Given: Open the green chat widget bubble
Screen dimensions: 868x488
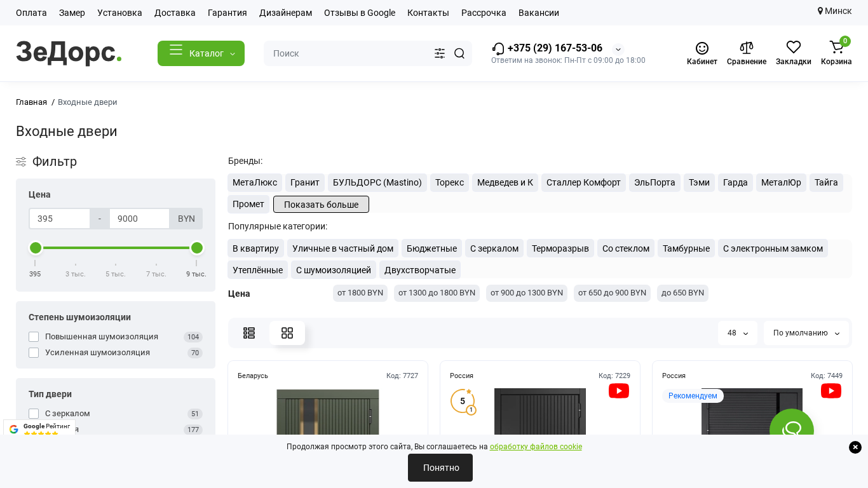Looking at the screenshot, I should tap(791, 429).
